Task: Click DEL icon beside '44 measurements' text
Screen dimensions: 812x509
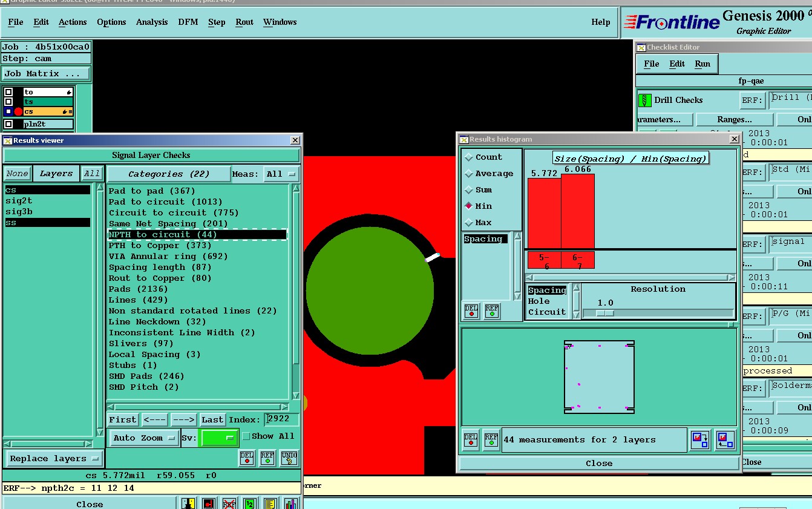Action: tap(471, 439)
